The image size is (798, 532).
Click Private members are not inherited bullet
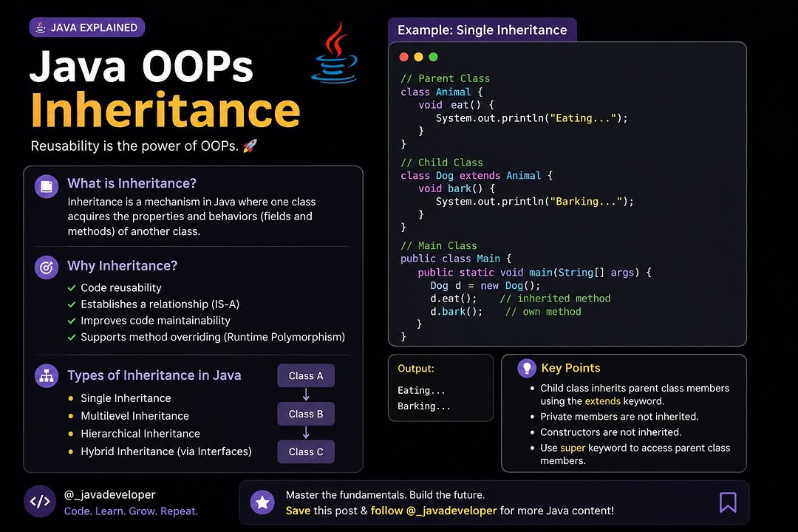[619, 417]
